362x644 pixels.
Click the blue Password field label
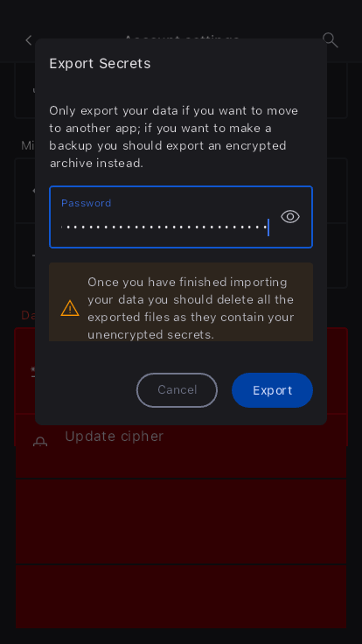87,203
